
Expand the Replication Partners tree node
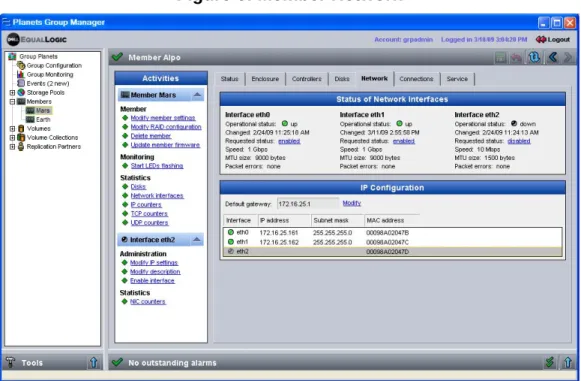click(x=12, y=146)
